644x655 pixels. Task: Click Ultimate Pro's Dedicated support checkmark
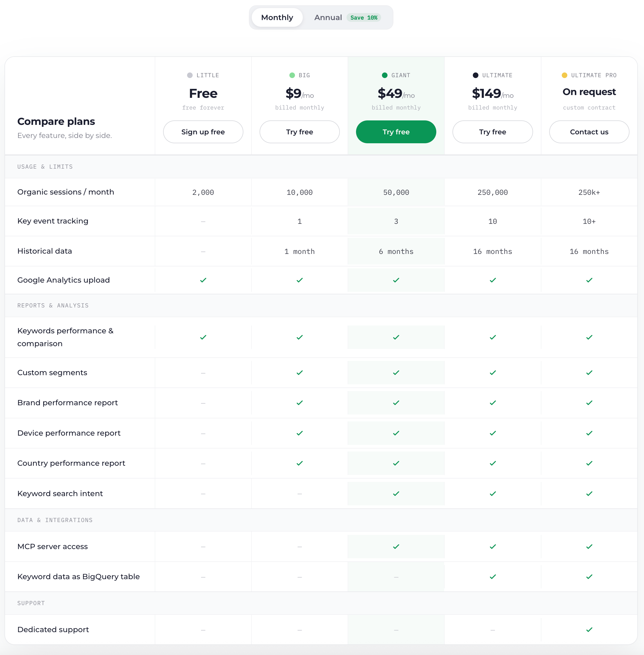(589, 629)
